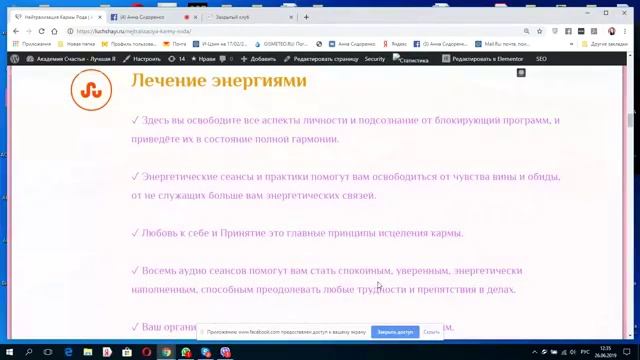Screen dimensions: 640x360
Task: Reload the page with the refresh icon
Action: click(41, 31)
